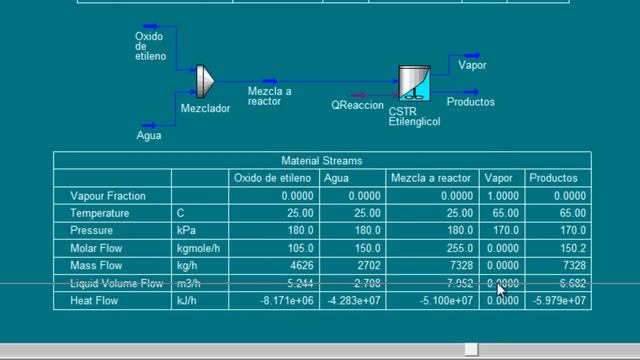Click Oxido de etileno mass flow 4626
This screenshot has width=640, height=360.
(x=302, y=265)
